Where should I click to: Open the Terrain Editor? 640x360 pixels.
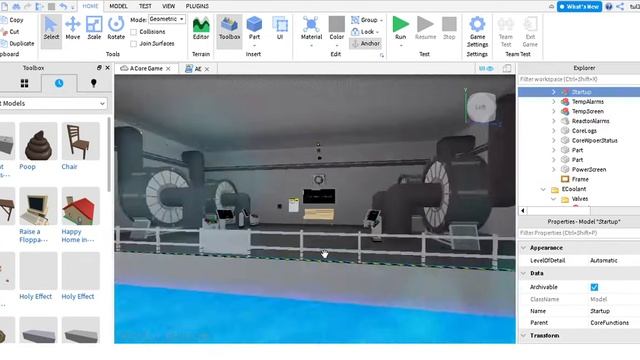201,29
